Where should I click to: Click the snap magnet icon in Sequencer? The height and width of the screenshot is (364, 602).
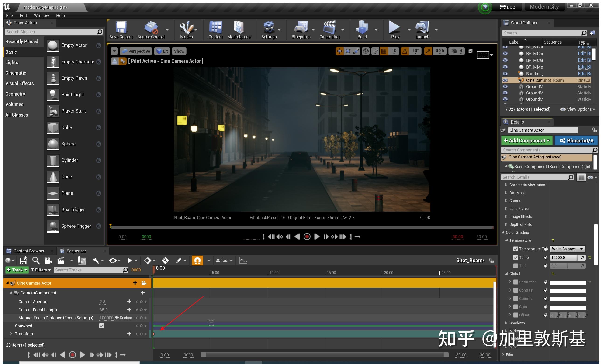coord(197,260)
